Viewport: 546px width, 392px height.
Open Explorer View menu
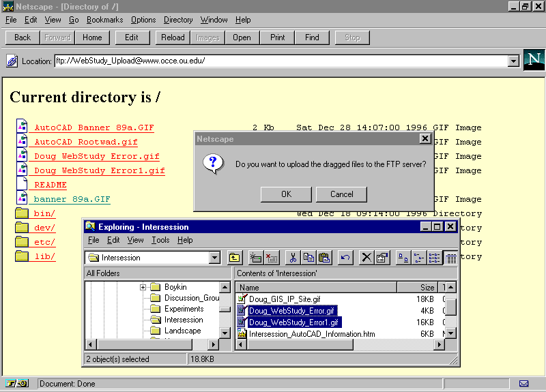pos(135,240)
